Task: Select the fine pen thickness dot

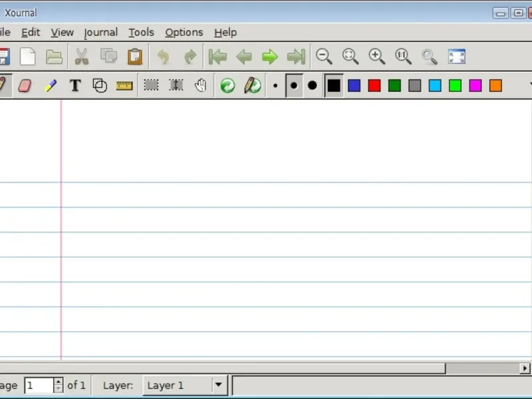Action: pyautogui.click(x=275, y=86)
